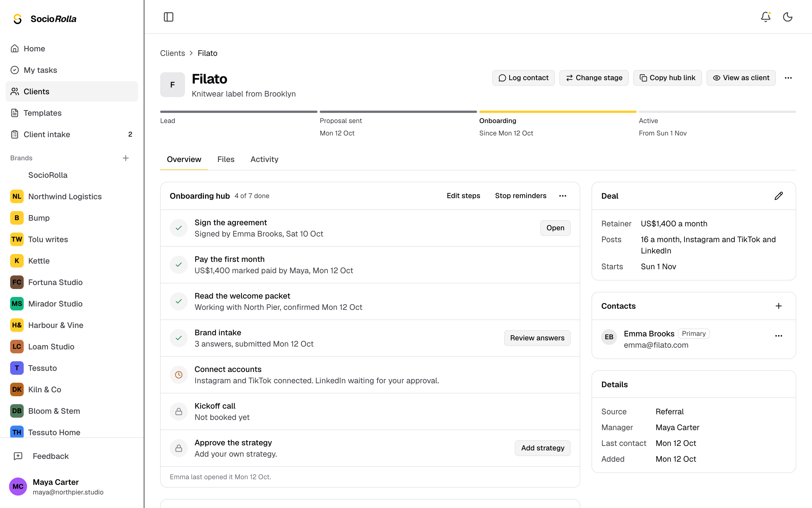Image resolution: width=812 pixels, height=508 pixels.
Task: Click the F avatar for Filato
Action: [x=173, y=85]
